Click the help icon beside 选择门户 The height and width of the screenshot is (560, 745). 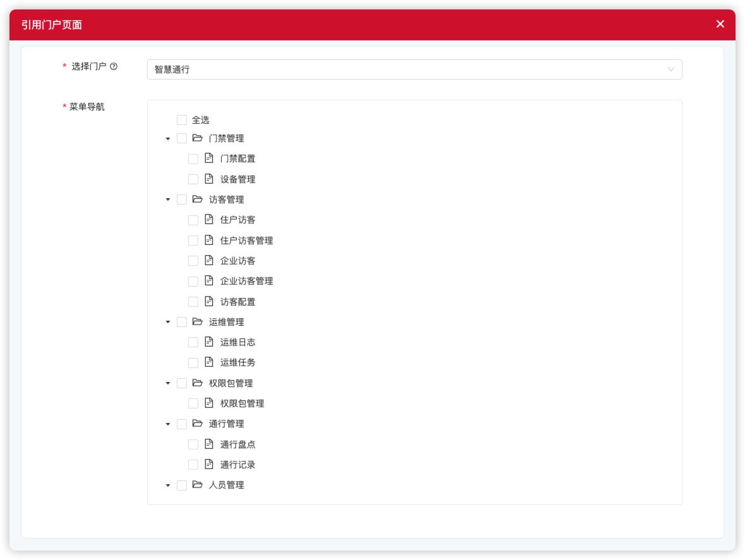coord(114,66)
